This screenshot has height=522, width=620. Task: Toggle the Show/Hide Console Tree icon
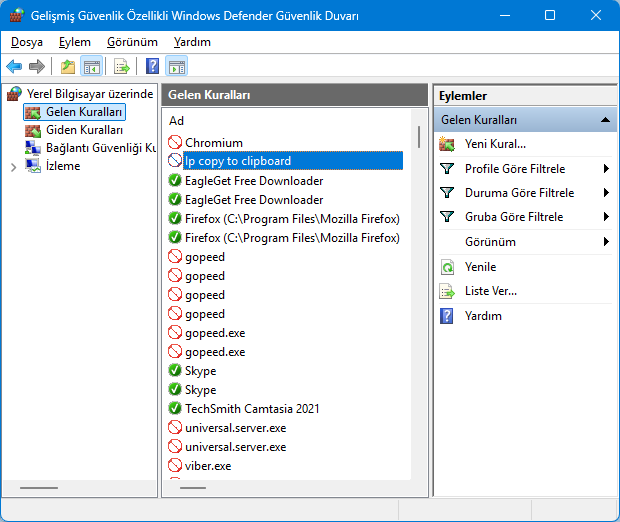pos(92,66)
